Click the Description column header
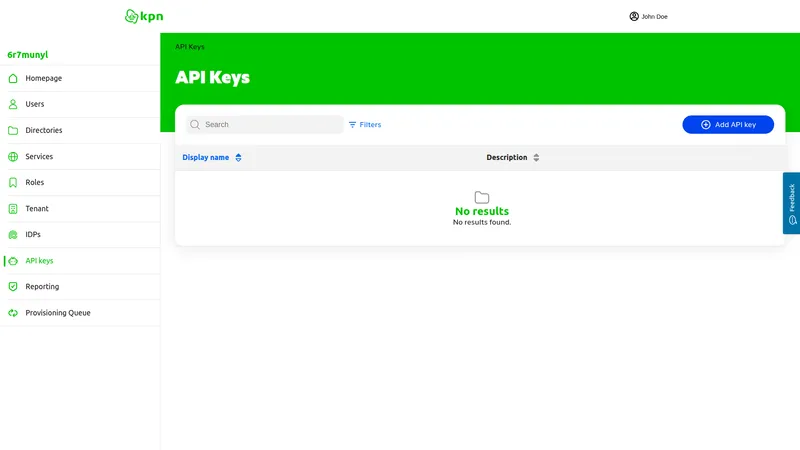 click(507, 158)
